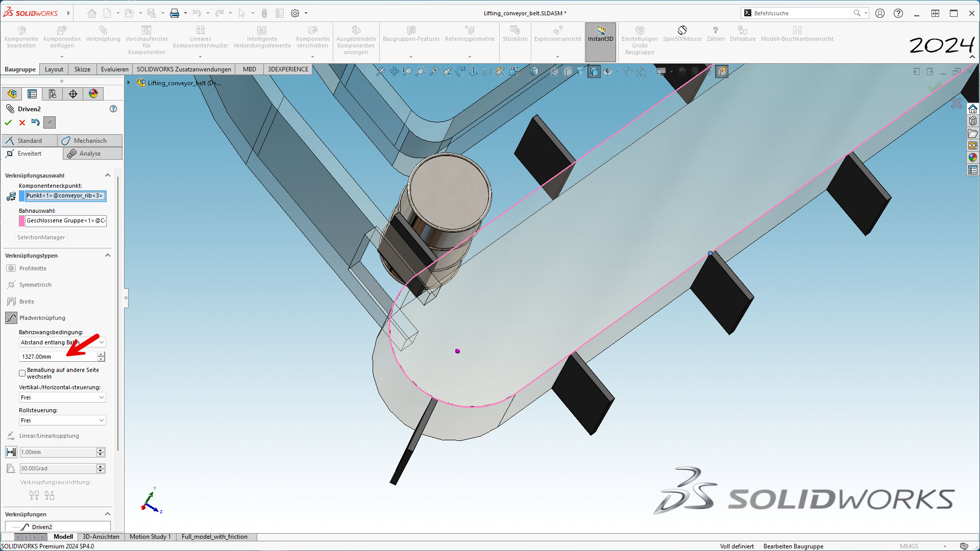
Task: Collapse the Verknüpfungsauswahl section
Action: (x=108, y=176)
